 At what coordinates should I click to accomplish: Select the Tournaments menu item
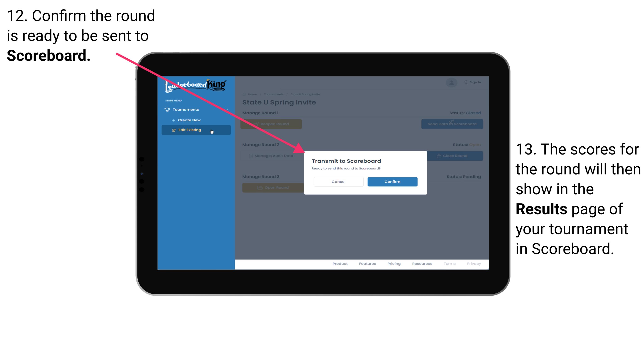186,109
